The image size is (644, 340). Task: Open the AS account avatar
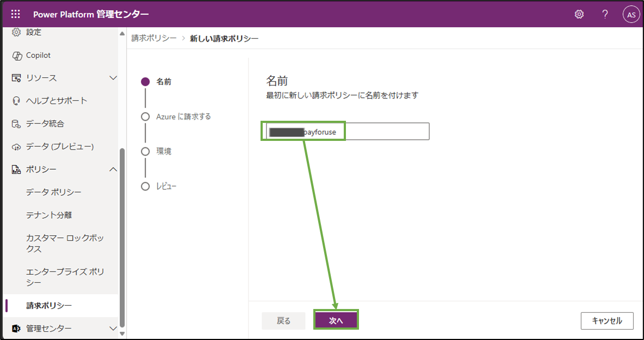(630, 15)
